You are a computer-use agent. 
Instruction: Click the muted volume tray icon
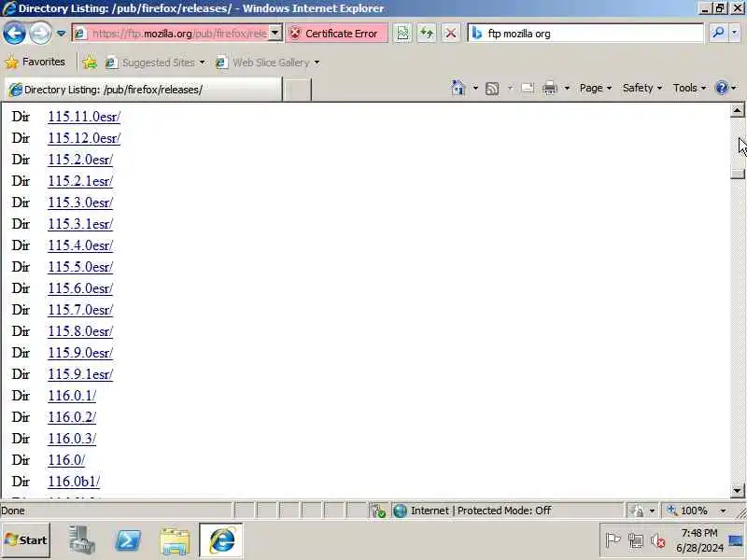658,540
